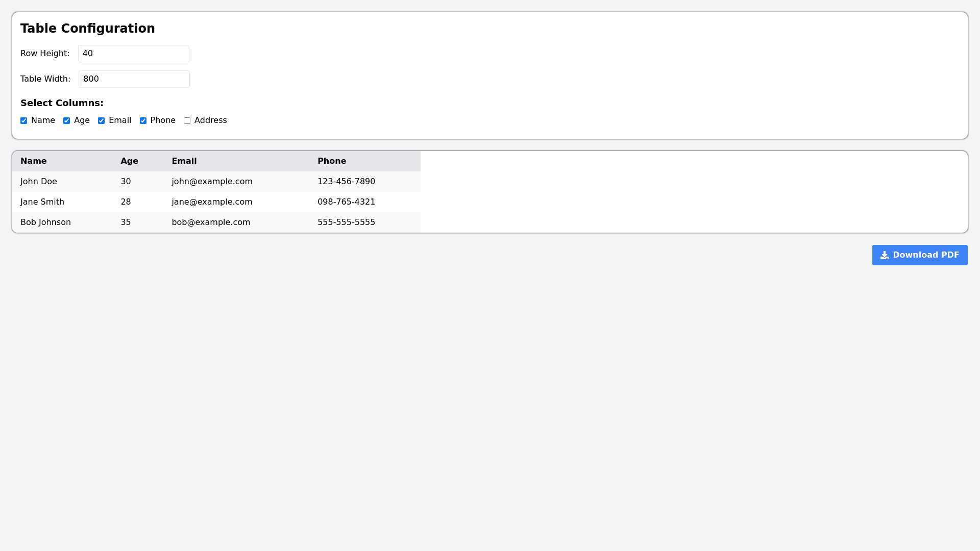Click the download icon in PDF button
The width and height of the screenshot is (980, 551).
tap(885, 255)
